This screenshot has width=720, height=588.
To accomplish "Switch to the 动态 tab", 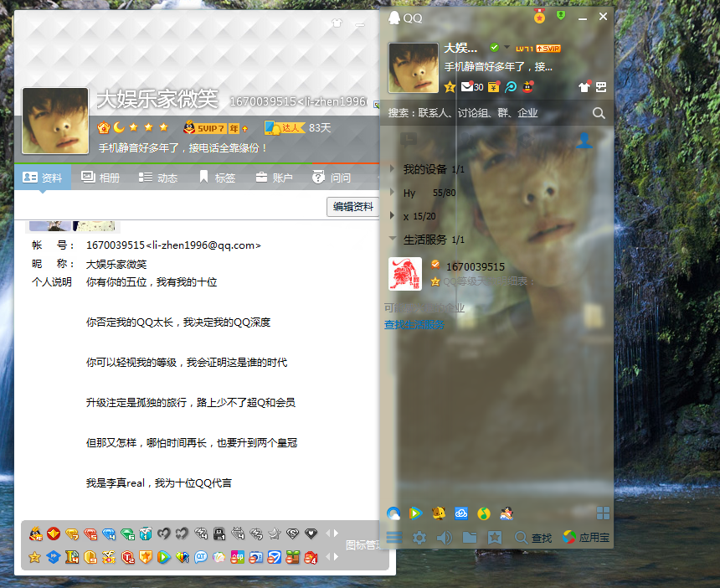I will pyautogui.click(x=158, y=178).
